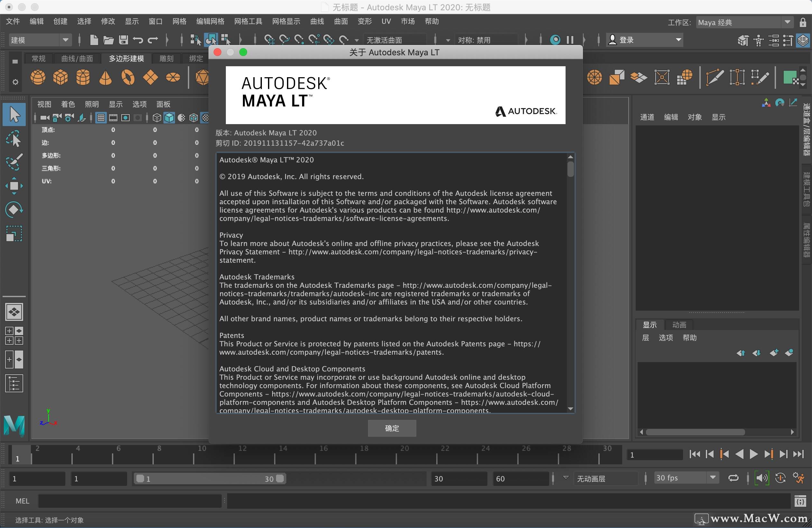The width and height of the screenshot is (812, 528).
Task: Open the channel box 通道 menu
Action: pos(647,117)
